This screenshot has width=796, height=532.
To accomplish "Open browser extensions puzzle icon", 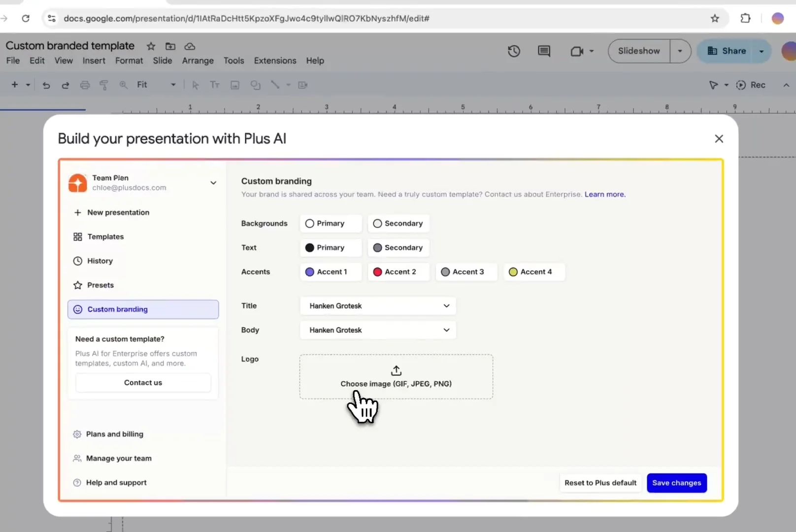I will pyautogui.click(x=745, y=18).
